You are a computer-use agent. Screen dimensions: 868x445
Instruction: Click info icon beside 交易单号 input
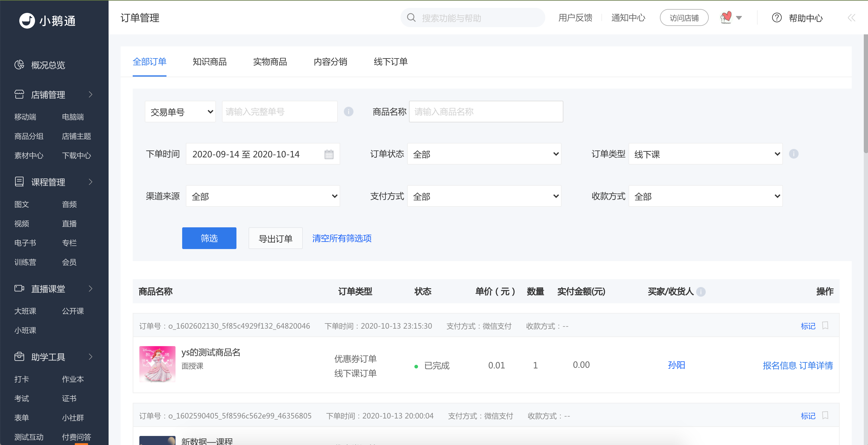(x=348, y=112)
